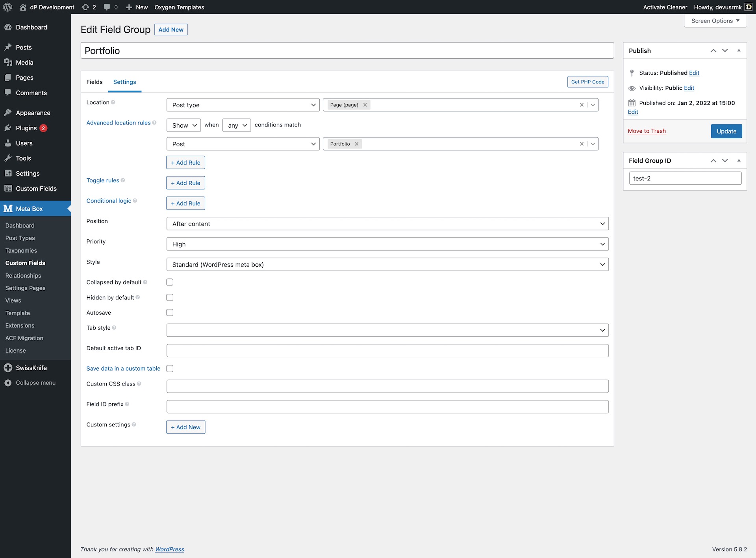
Task: Click the Field Group ID test-2 field
Action: tap(685, 178)
